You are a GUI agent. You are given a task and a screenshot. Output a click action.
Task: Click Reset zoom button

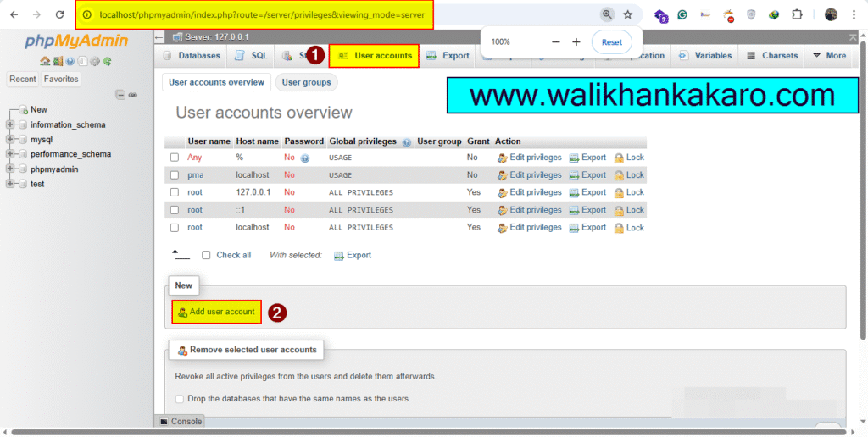point(612,42)
